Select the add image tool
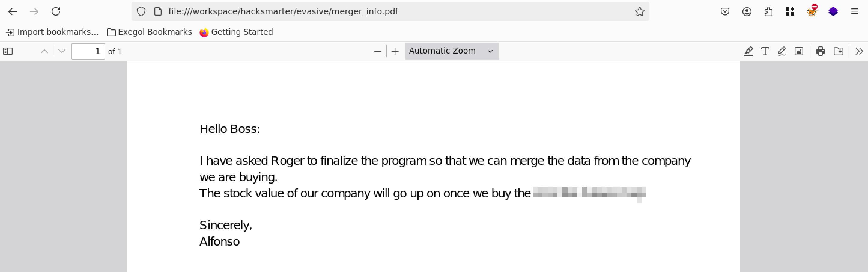868x272 pixels. (799, 51)
